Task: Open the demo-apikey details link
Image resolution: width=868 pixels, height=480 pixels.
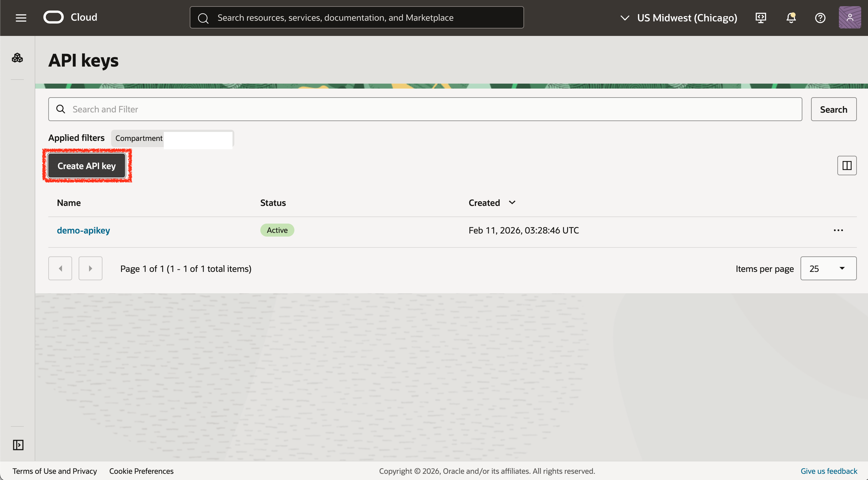Action: coord(83,230)
